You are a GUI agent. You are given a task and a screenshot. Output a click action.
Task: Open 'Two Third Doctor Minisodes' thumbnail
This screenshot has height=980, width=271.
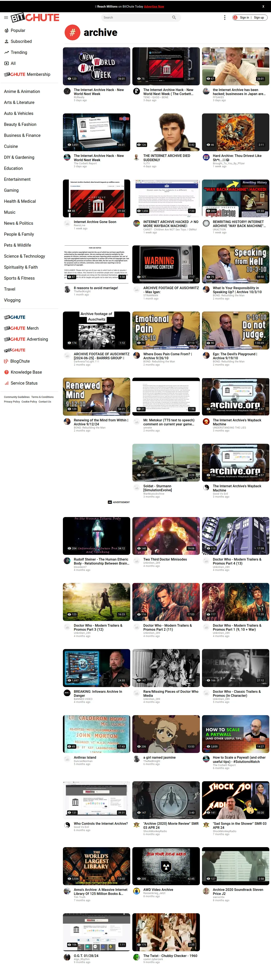[166, 536]
